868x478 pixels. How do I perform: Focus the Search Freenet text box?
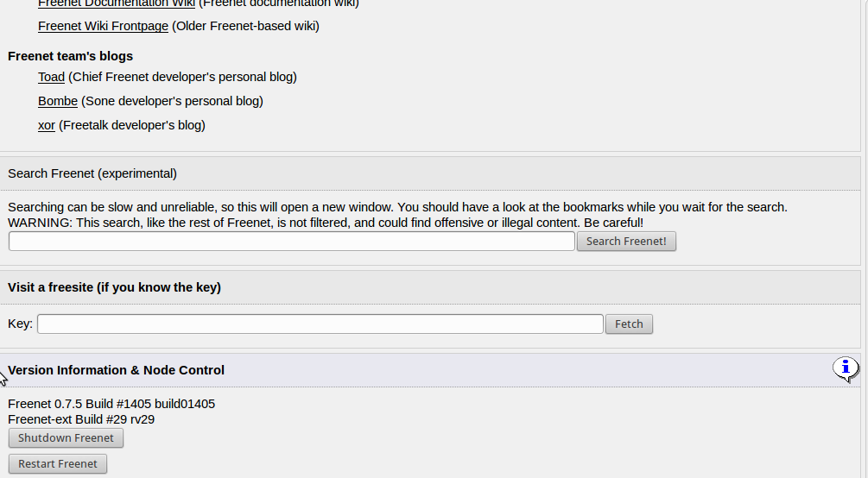click(x=292, y=242)
